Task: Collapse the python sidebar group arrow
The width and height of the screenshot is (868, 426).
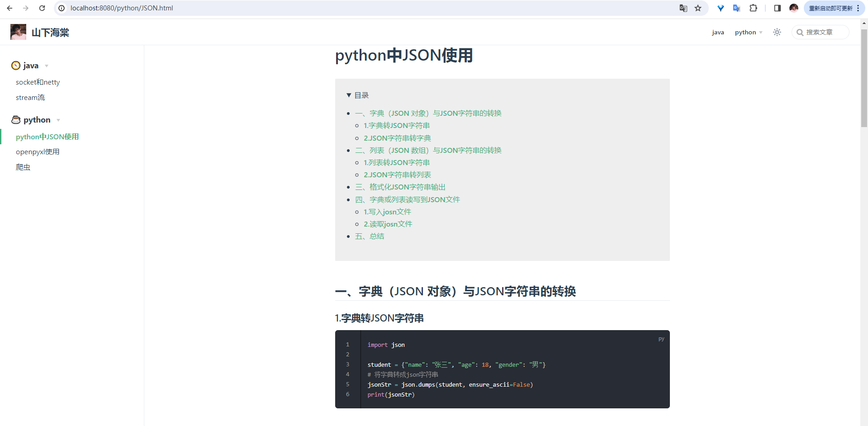Action: click(58, 120)
